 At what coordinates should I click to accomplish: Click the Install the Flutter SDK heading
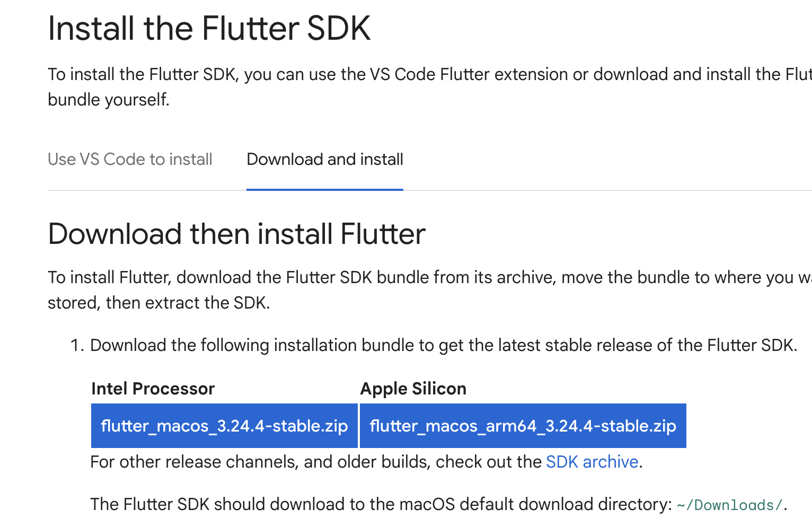[x=209, y=28]
